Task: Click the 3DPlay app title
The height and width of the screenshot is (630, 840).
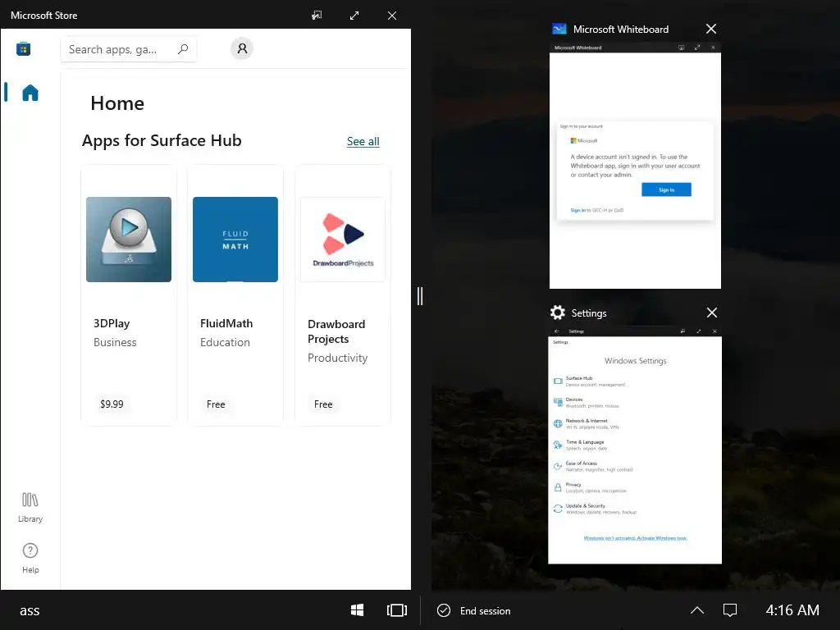Action: coord(112,323)
